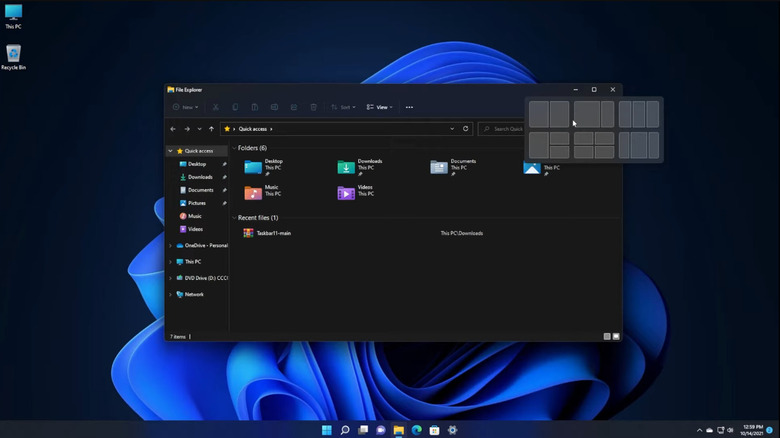
Task: Select Pictures in the Quick access sidebar
Action: (197, 203)
